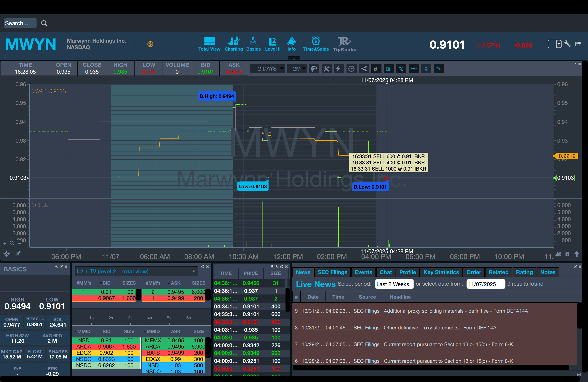Click the Level 2 bid scrollbar handle

(x=138, y=295)
